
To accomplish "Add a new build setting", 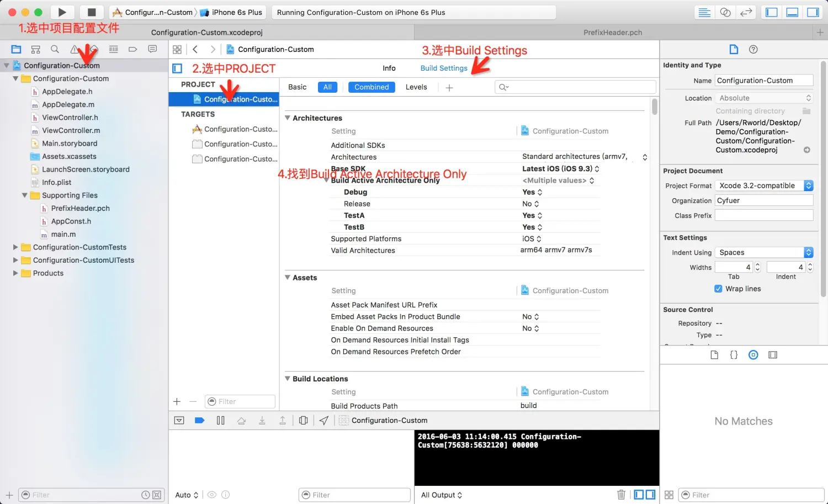I will coord(449,88).
